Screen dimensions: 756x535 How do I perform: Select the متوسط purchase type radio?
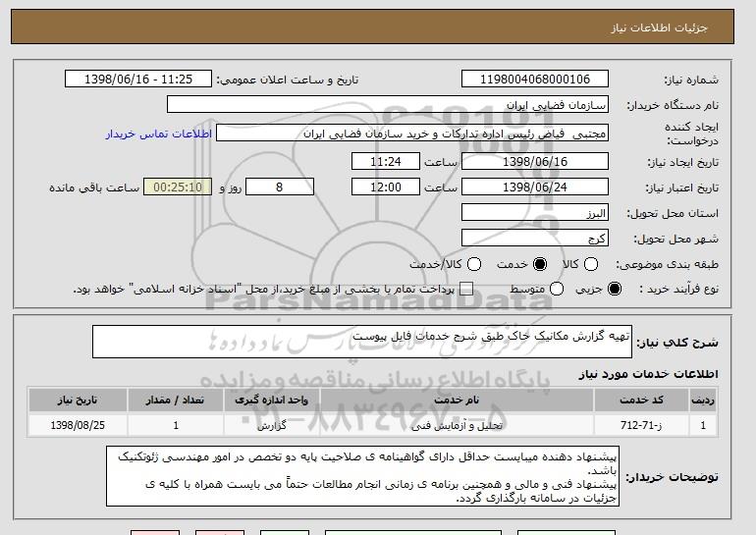[x=557, y=289]
